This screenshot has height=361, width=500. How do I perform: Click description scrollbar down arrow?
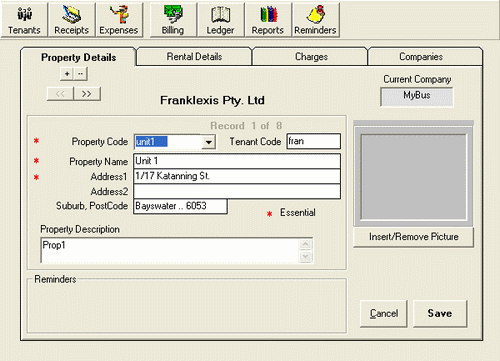[x=306, y=256]
